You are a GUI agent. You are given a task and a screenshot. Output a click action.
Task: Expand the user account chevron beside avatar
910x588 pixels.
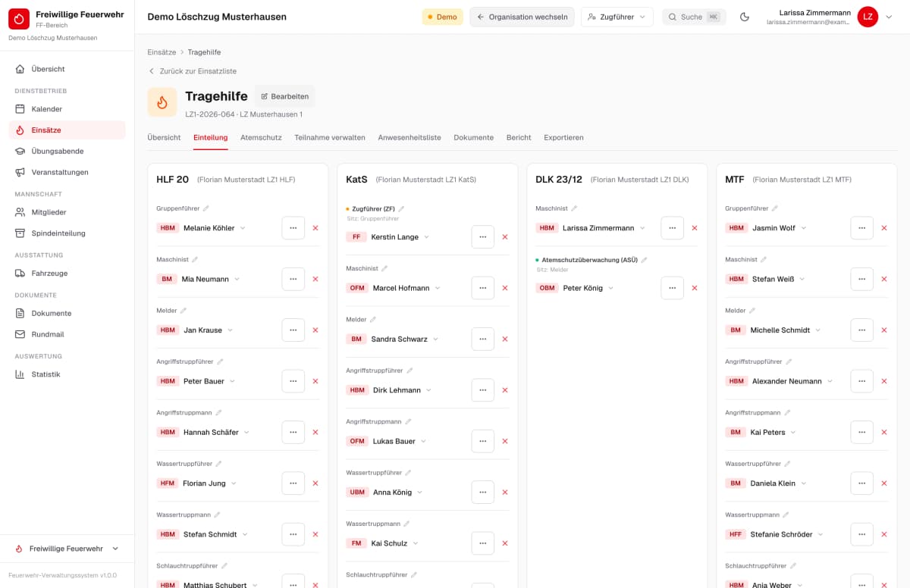[x=889, y=17]
